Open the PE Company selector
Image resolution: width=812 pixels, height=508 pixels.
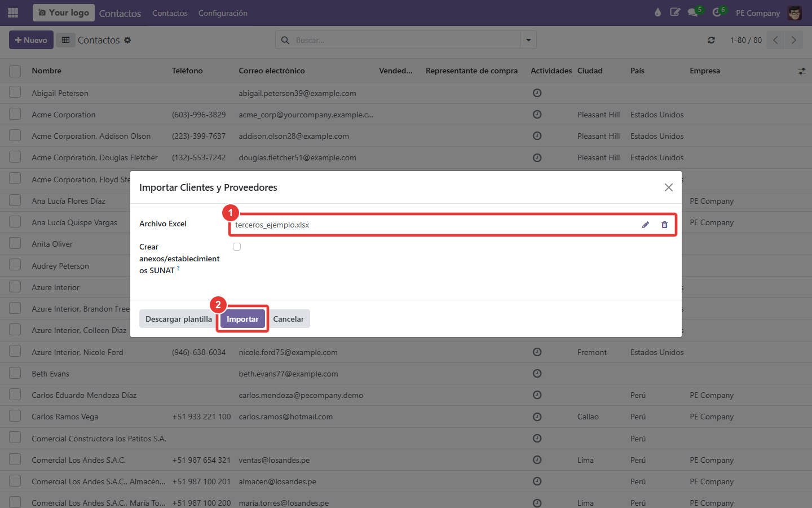click(x=758, y=13)
